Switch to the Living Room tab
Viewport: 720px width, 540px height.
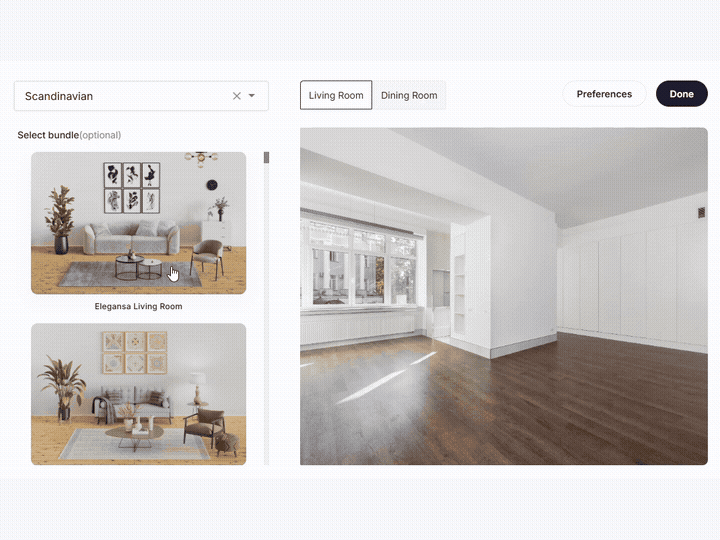336,95
